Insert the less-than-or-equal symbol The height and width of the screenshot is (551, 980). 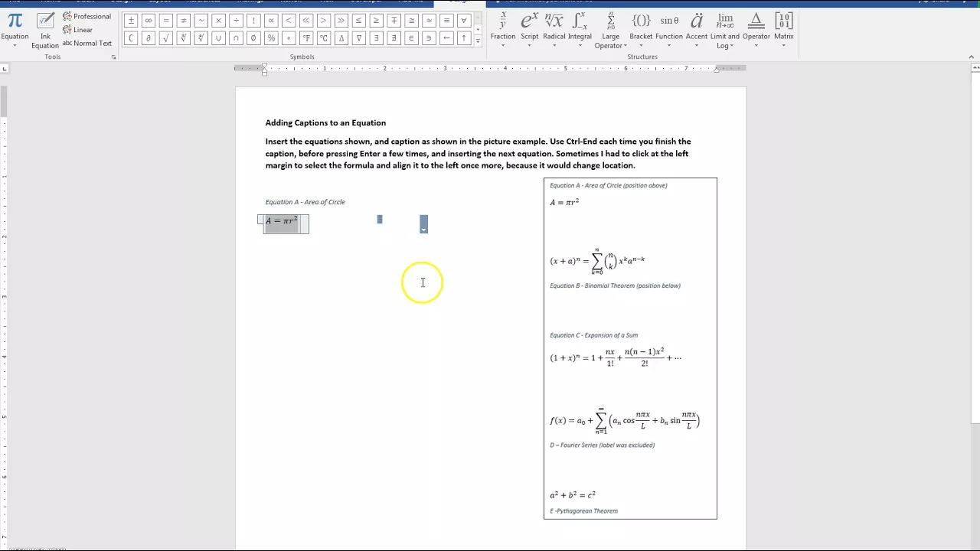click(x=358, y=21)
